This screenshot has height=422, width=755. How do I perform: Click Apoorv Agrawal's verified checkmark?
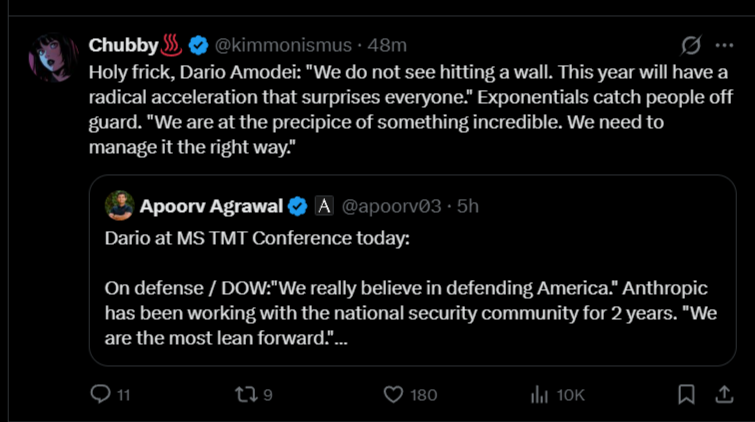298,206
